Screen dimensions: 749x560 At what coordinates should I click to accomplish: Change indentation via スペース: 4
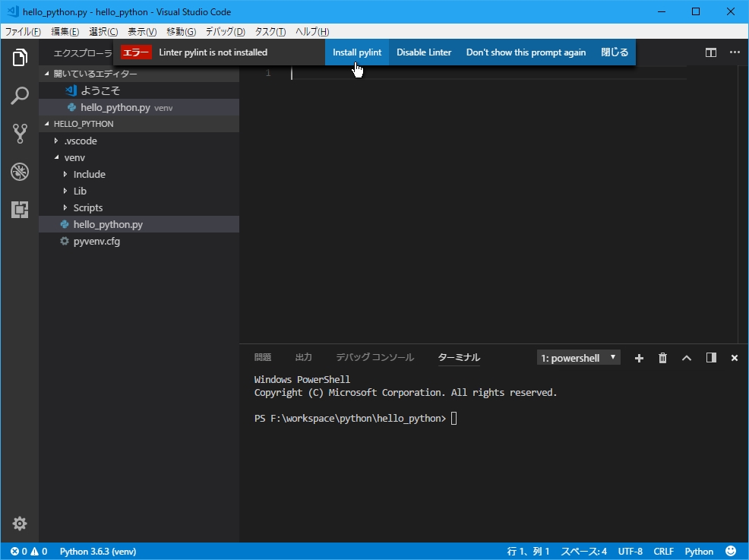tap(583, 552)
